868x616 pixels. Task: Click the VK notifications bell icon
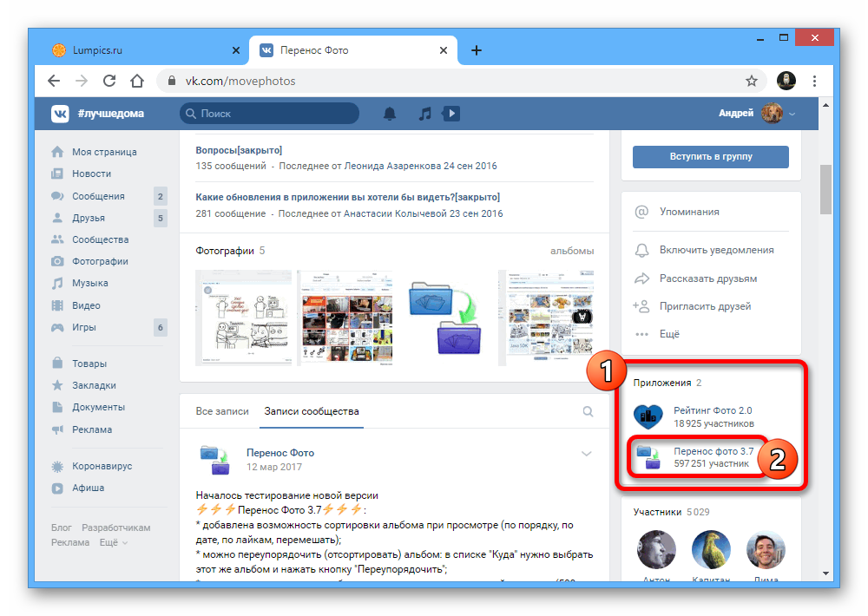pos(390,114)
